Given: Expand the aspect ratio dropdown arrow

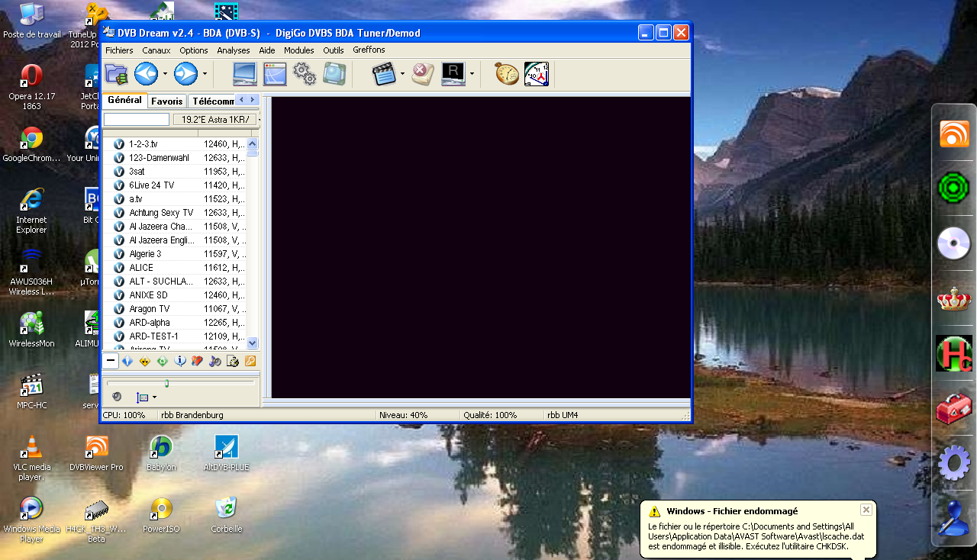Looking at the screenshot, I should (153, 397).
